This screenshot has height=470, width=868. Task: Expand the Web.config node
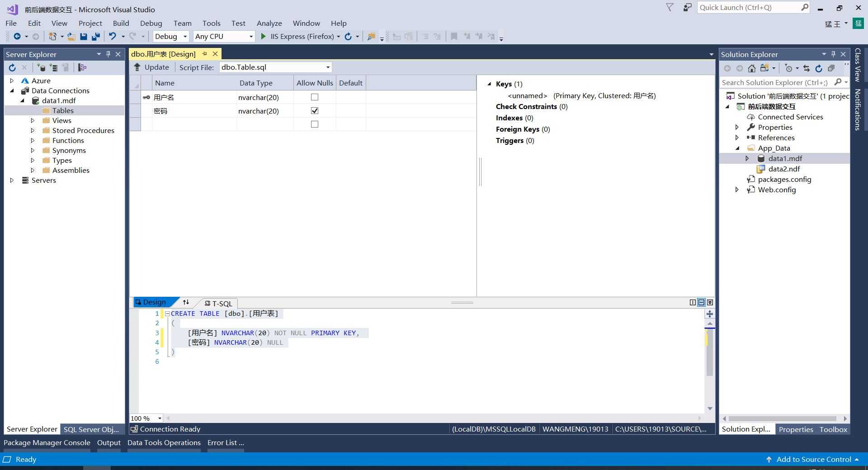click(x=737, y=190)
